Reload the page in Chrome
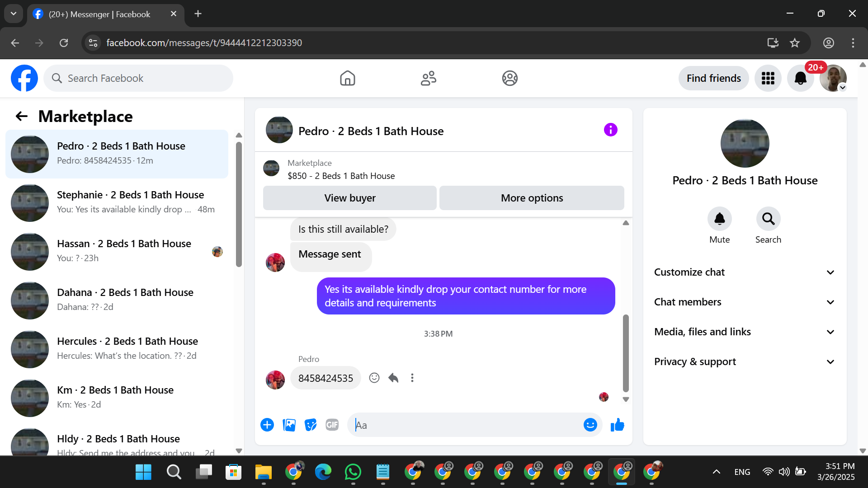This screenshot has height=488, width=868. 64,43
